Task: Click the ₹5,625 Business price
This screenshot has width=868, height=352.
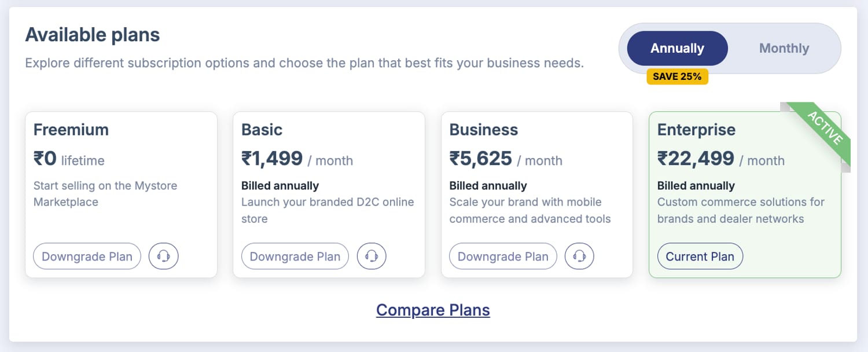Action: click(481, 159)
